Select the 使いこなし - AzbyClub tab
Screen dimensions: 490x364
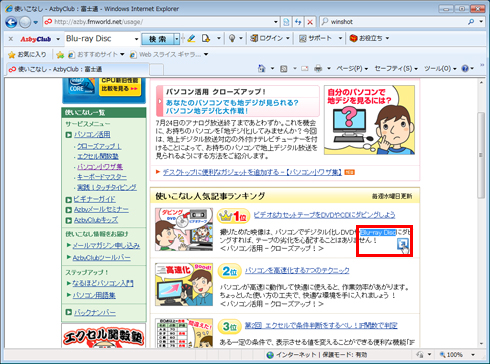[77, 69]
